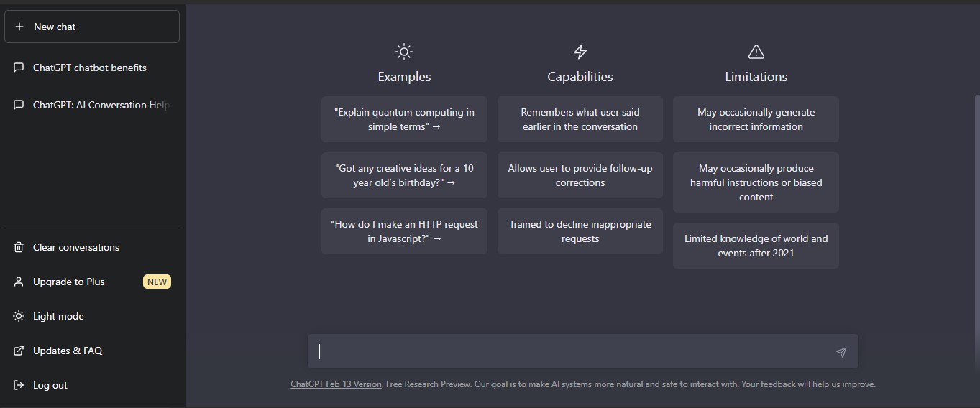Viewport: 980px width, 408px height.
Task: Open the ChatGPT: AI Conversation Help chat
Action: click(x=101, y=105)
